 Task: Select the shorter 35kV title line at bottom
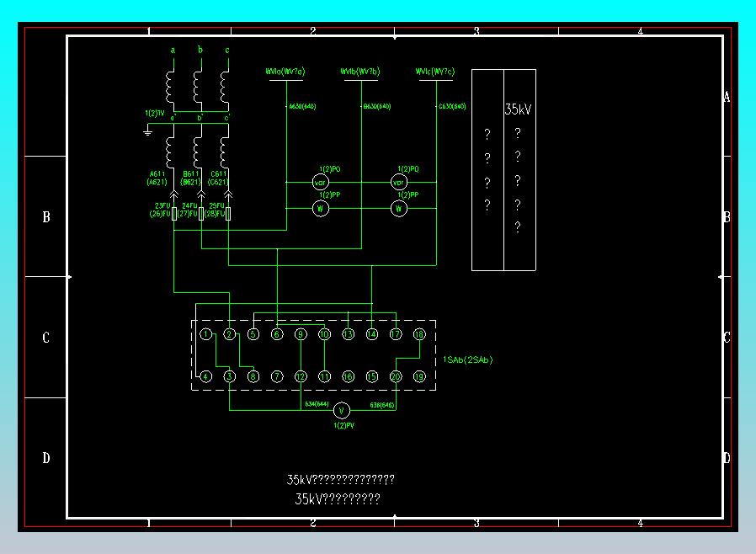338,498
